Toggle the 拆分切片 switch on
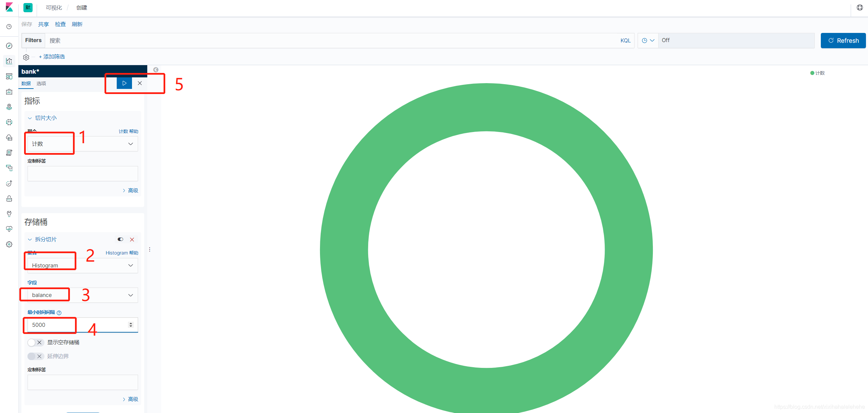Image resolution: width=868 pixels, height=413 pixels. (120, 239)
